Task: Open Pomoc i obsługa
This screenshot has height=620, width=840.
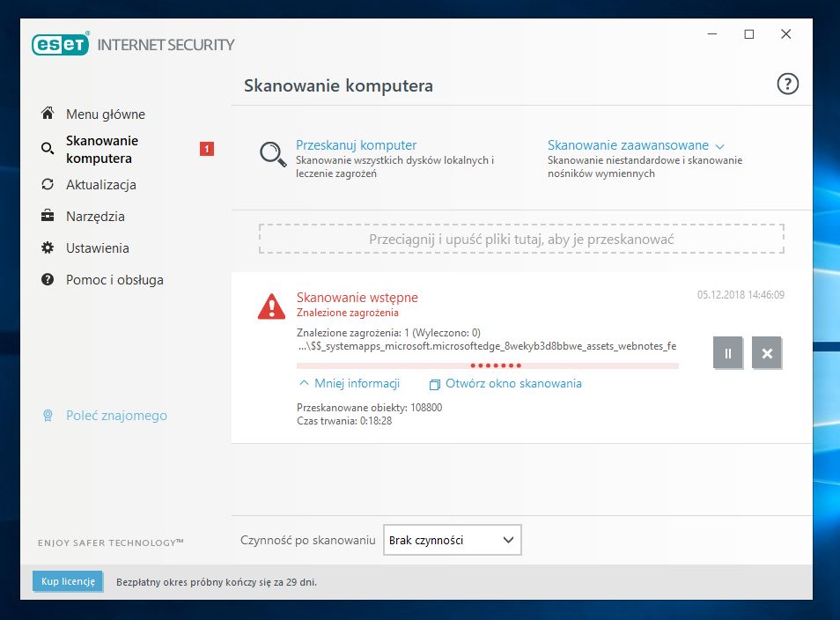Action: point(114,280)
